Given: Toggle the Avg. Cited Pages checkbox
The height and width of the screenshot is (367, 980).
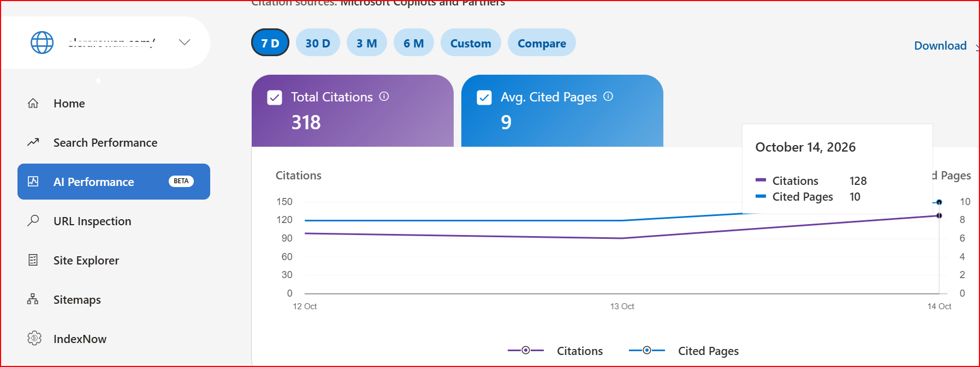Looking at the screenshot, I should [x=484, y=98].
